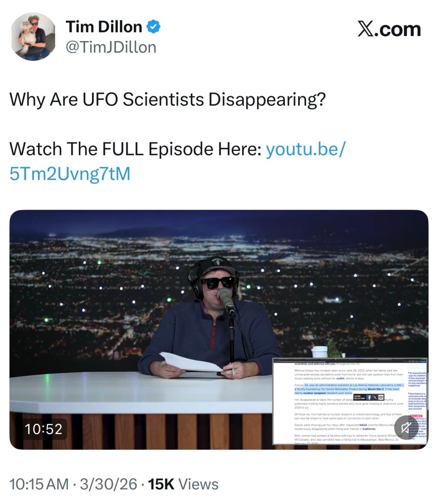
Task: Click the X.com logo
Action: [389, 29]
